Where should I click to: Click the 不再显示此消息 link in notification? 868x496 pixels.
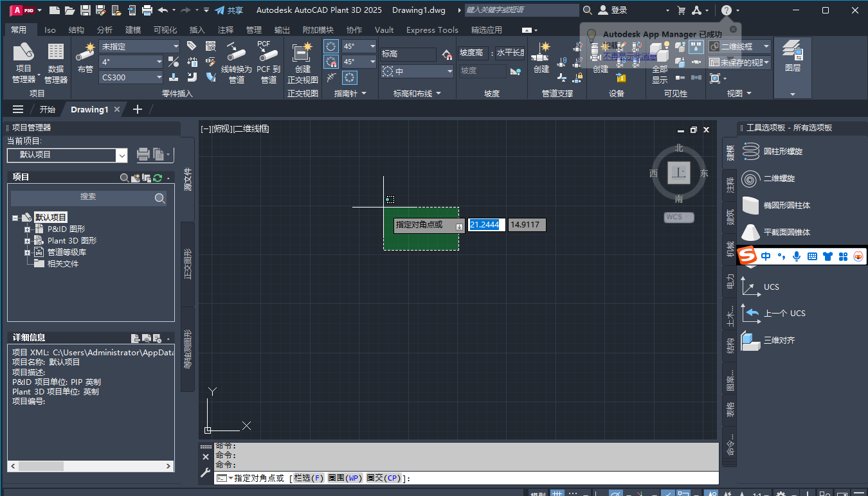click(x=630, y=56)
